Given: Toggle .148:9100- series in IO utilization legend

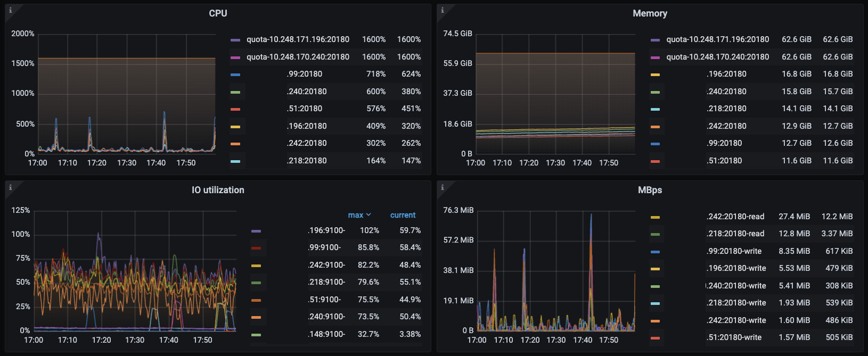Looking at the screenshot, I should pyautogui.click(x=326, y=334).
